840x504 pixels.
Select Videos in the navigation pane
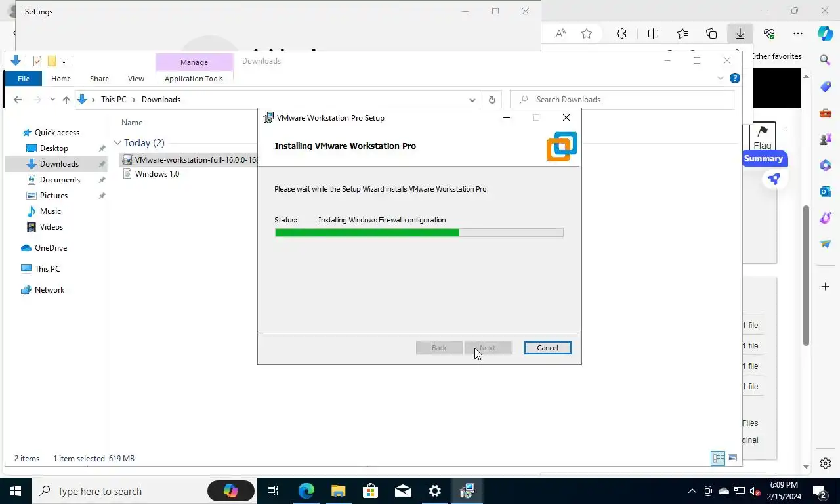pyautogui.click(x=51, y=227)
